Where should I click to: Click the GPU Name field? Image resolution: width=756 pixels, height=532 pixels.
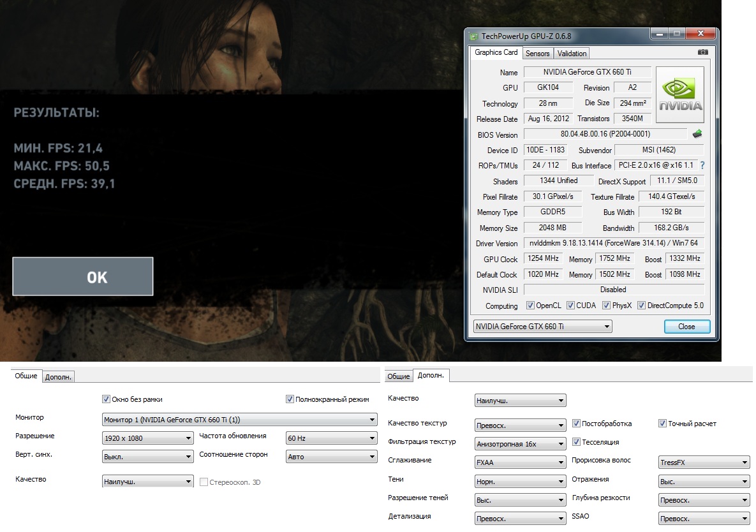click(x=587, y=72)
